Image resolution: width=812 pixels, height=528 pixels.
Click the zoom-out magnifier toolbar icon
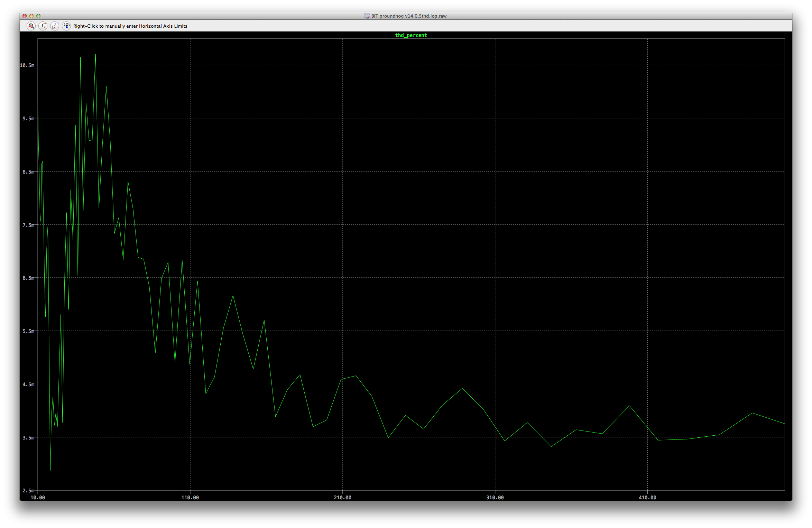pos(31,26)
